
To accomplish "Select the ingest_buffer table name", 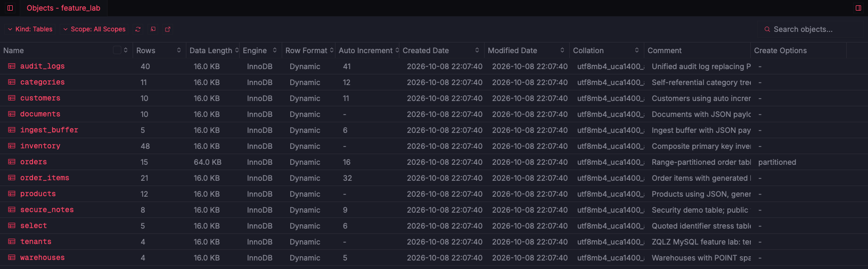I will pyautogui.click(x=49, y=130).
